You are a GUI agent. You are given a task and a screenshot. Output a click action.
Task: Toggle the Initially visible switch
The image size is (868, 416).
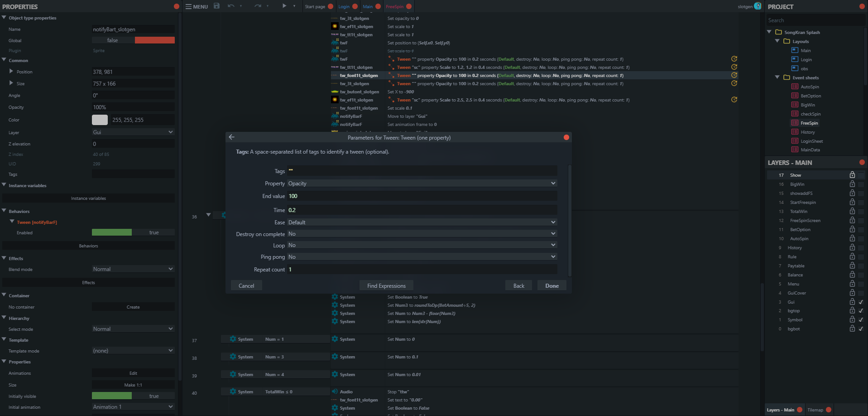coord(133,396)
